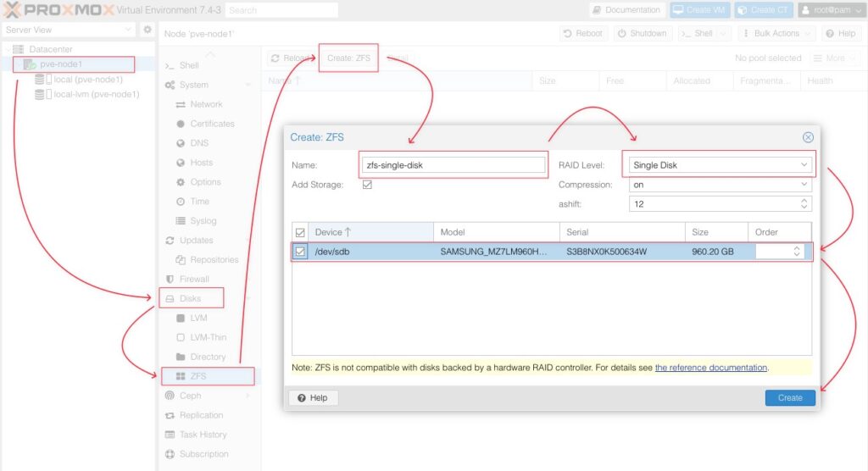868x471 pixels.
Task: Click the Disks drive icon
Action: [170, 298]
